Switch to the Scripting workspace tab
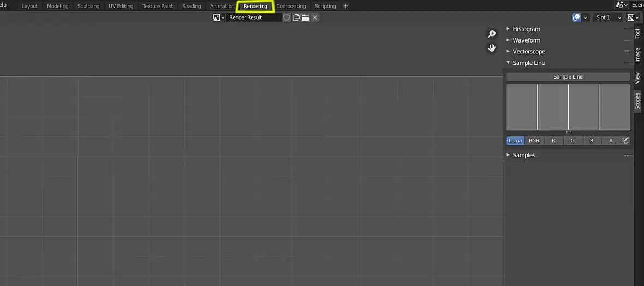Screen dimensions: 644x286 pyautogui.click(x=325, y=6)
